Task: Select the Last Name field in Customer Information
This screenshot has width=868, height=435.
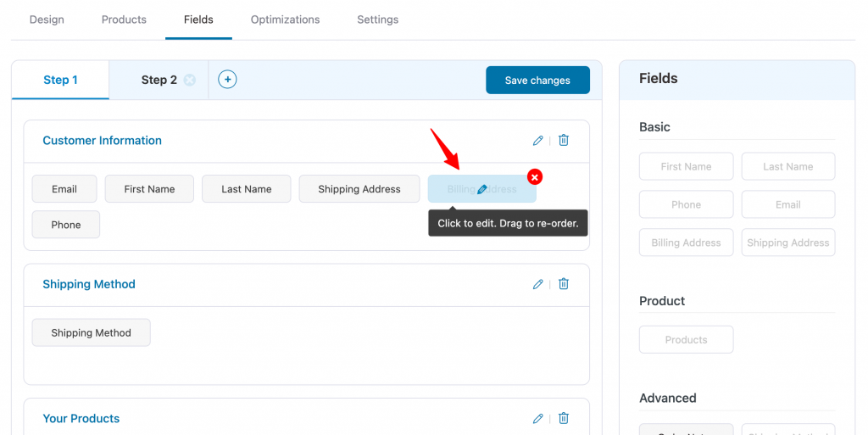Action: pyautogui.click(x=247, y=189)
